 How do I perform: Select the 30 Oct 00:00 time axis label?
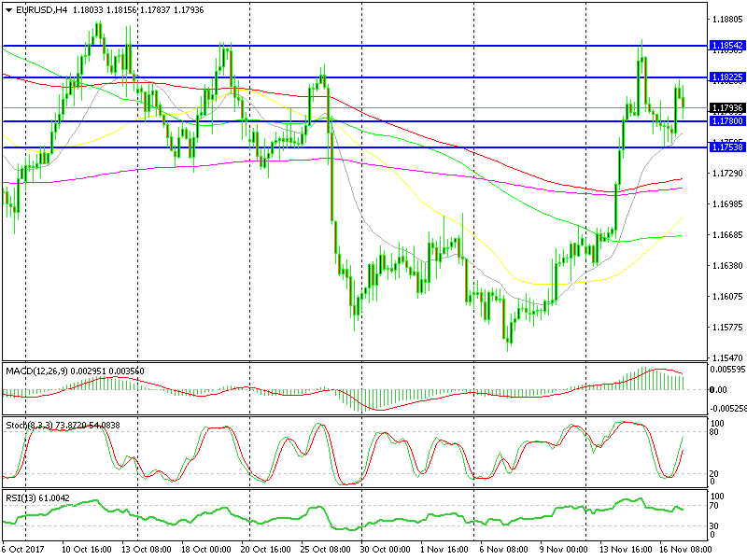tap(386, 550)
